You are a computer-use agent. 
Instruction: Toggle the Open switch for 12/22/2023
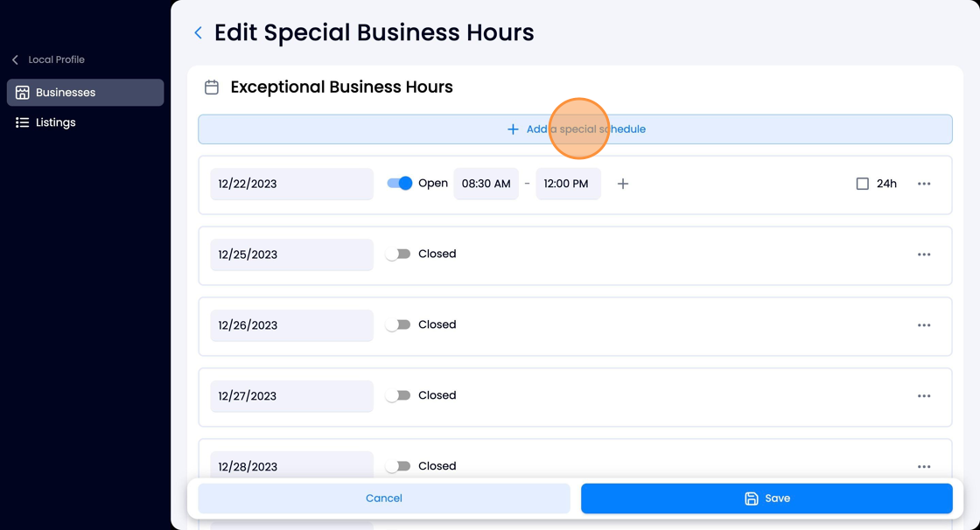coord(399,183)
